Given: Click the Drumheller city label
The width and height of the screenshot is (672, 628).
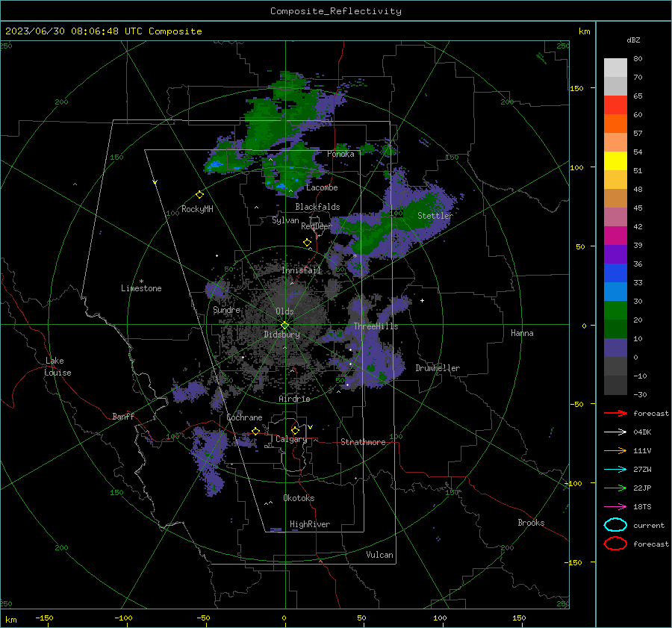Looking at the screenshot, I should click(438, 368).
